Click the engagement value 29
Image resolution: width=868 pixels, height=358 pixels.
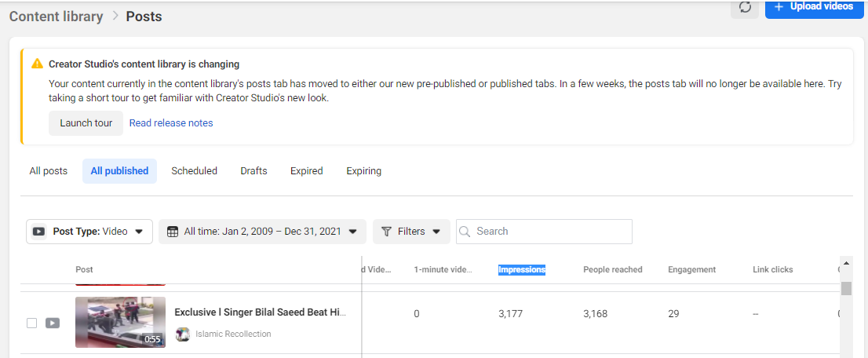(x=673, y=314)
